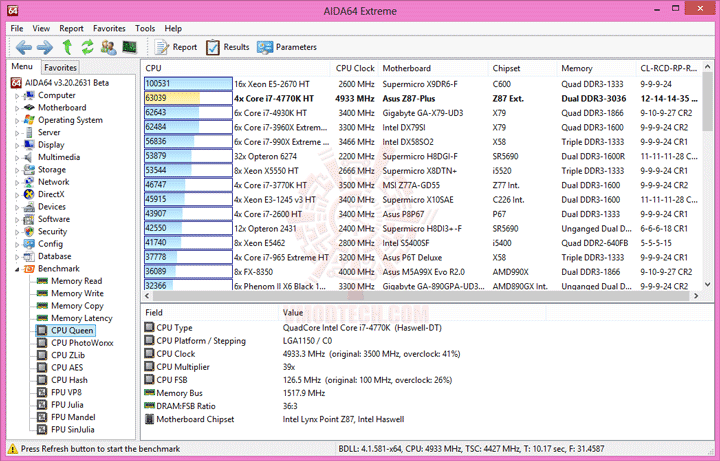The width and height of the screenshot is (720, 461).
Task: Click the Refresh toolbar icon
Action: click(x=87, y=47)
